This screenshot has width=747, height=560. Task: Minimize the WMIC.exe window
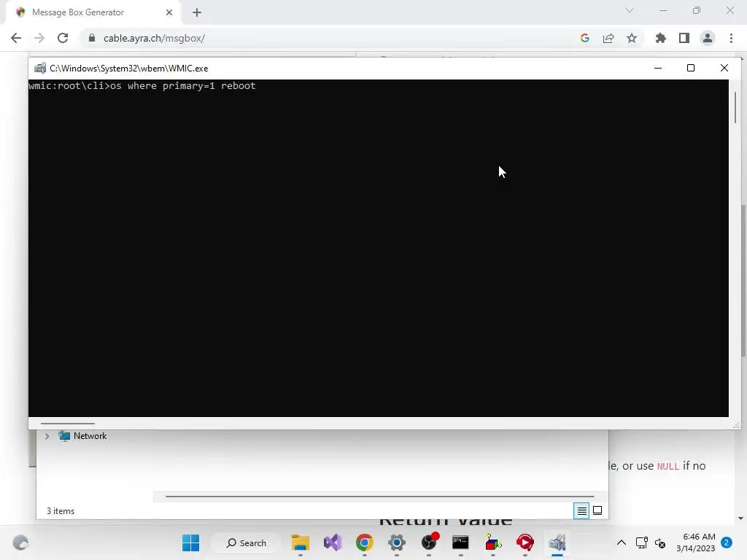click(x=658, y=68)
